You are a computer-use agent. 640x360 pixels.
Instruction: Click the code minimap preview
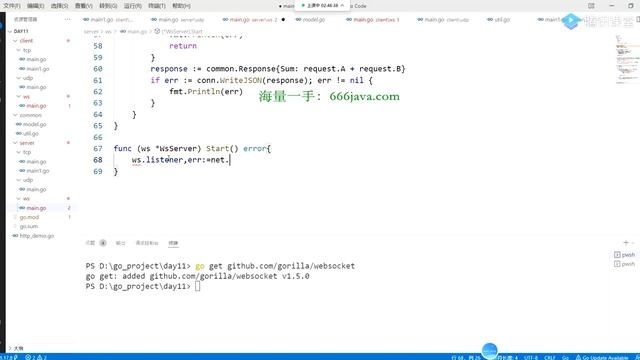(627, 59)
